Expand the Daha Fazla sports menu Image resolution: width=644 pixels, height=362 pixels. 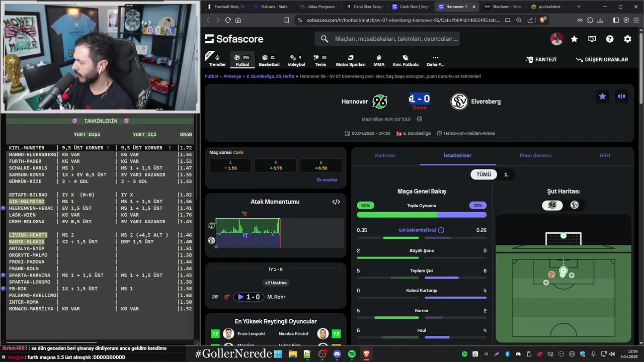click(436, 60)
